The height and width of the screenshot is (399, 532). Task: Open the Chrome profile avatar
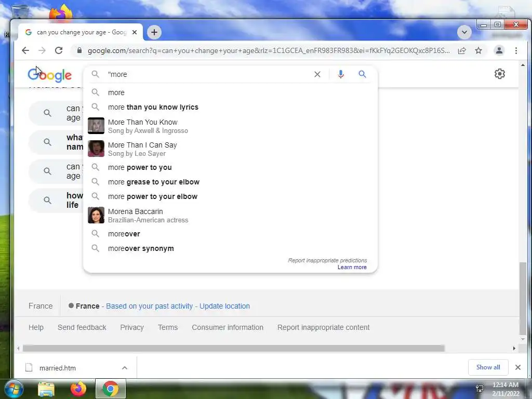tap(499, 50)
